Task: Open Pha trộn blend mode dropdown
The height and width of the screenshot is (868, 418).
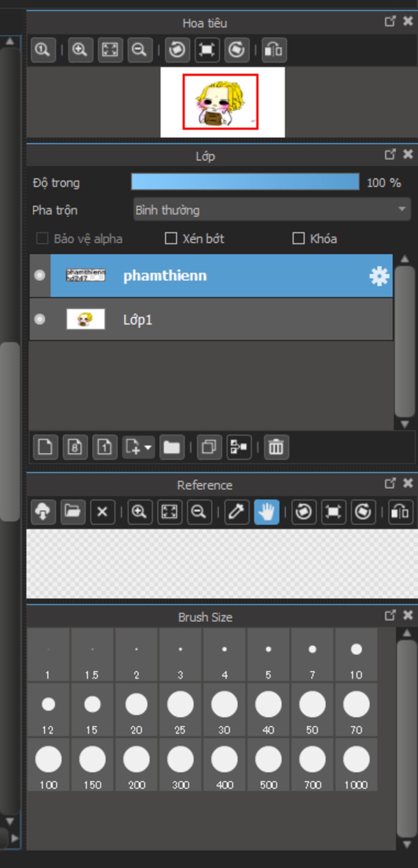Action: 272,210
